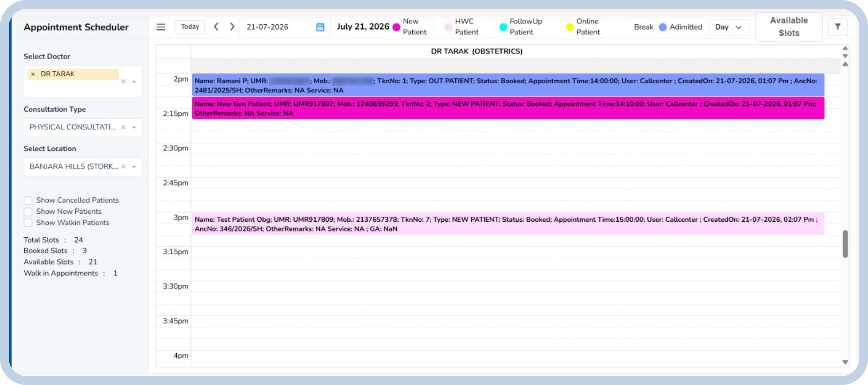Click the July 21, 2026 date heading
This screenshot has width=868, height=385.
(x=363, y=27)
